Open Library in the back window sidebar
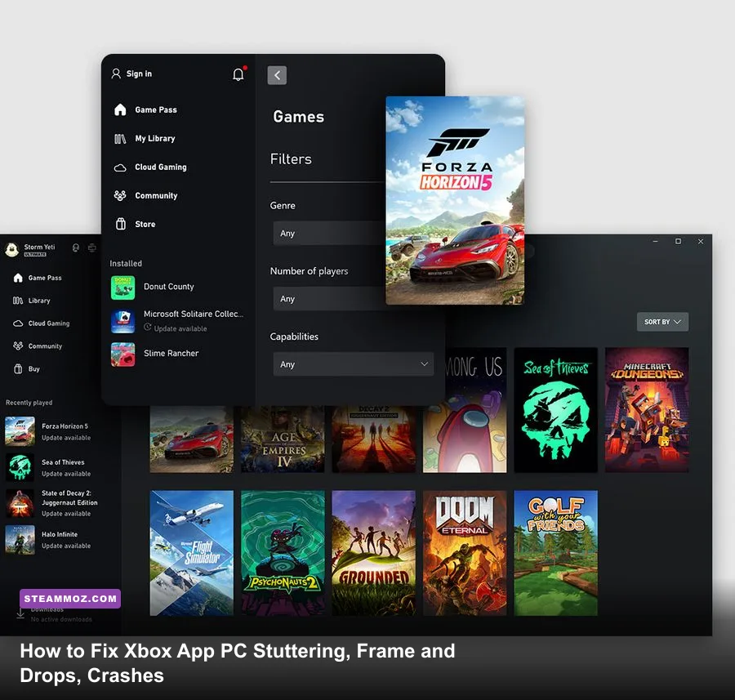Image resolution: width=735 pixels, height=700 pixels. [39, 301]
